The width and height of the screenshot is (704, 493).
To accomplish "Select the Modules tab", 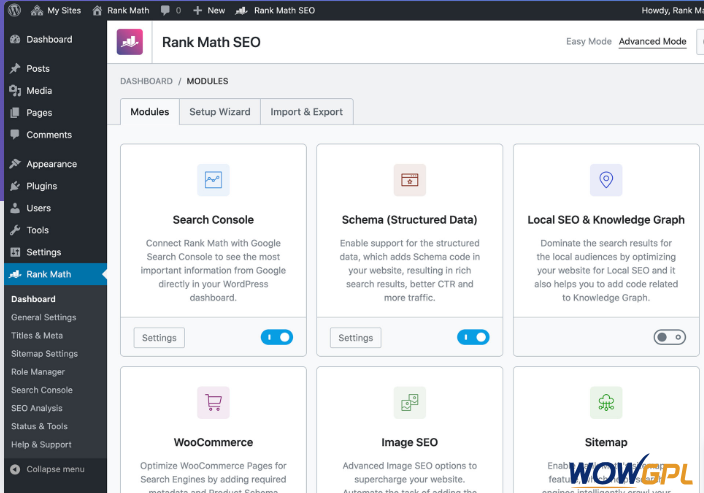I will 150,111.
